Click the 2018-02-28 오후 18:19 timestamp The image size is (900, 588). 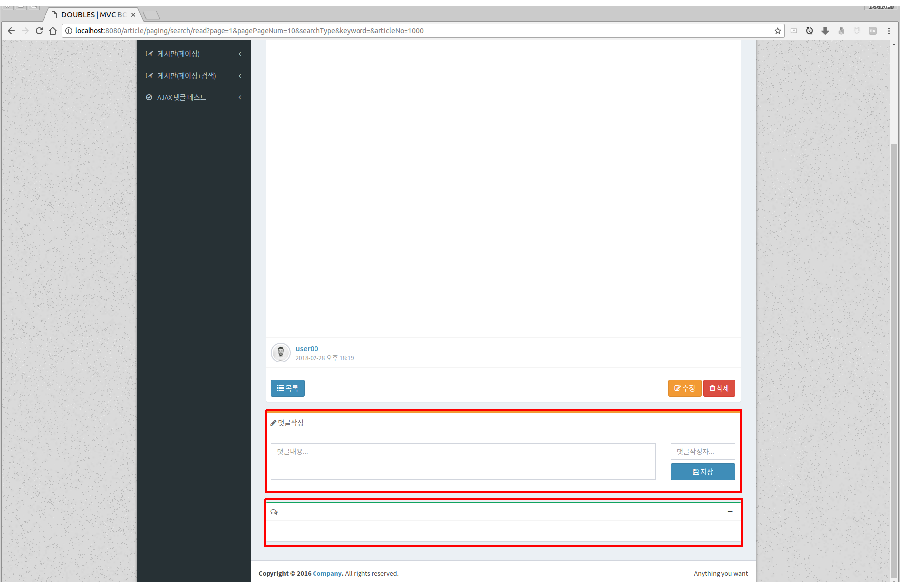click(324, 358)
